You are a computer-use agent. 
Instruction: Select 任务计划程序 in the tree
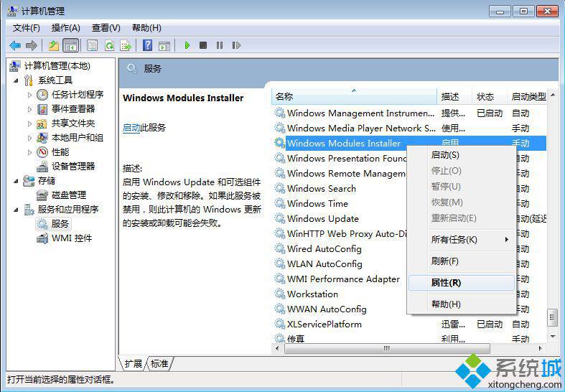78,94
